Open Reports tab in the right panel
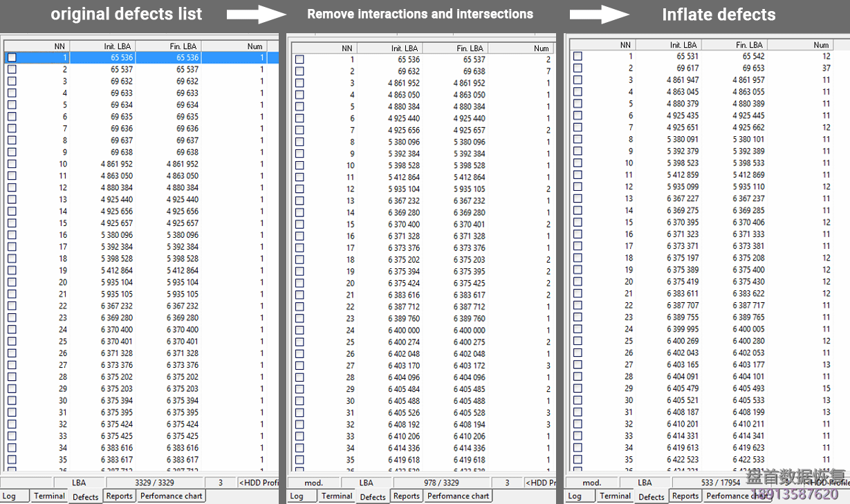850x504 pixels. click(x=685, y=496)
